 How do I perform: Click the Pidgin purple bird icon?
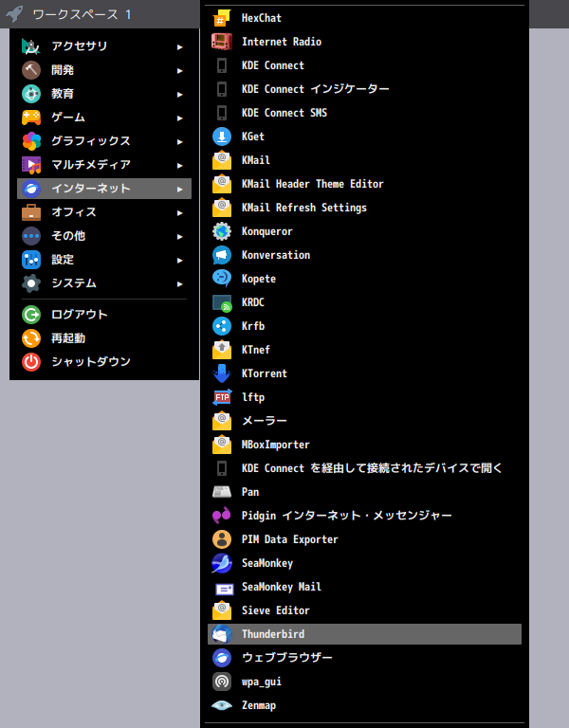tap(222, 516)
